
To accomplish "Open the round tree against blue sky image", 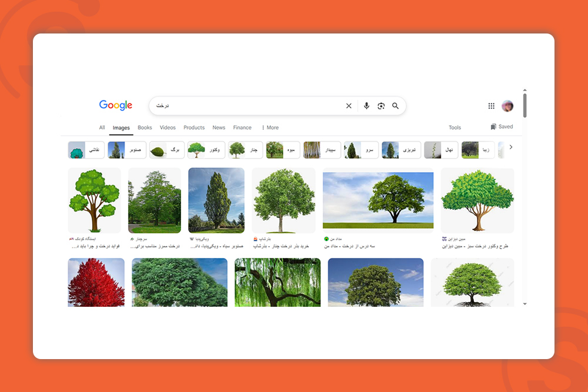I will click(x=376, y=282).
